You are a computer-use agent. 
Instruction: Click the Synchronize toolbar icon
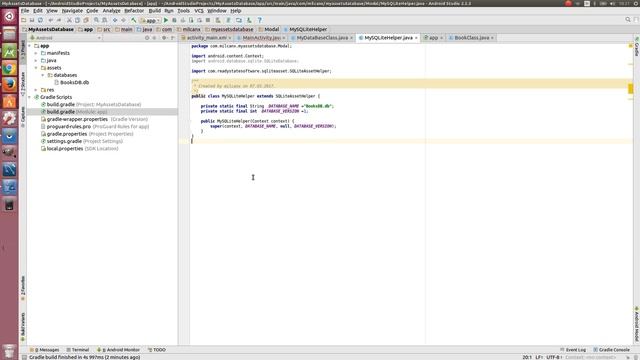[40, 20]
